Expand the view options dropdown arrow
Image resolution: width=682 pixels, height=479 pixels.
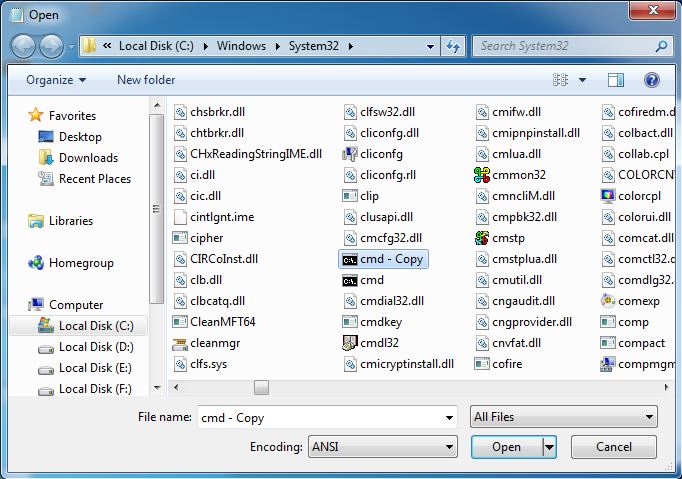point(582,80)
